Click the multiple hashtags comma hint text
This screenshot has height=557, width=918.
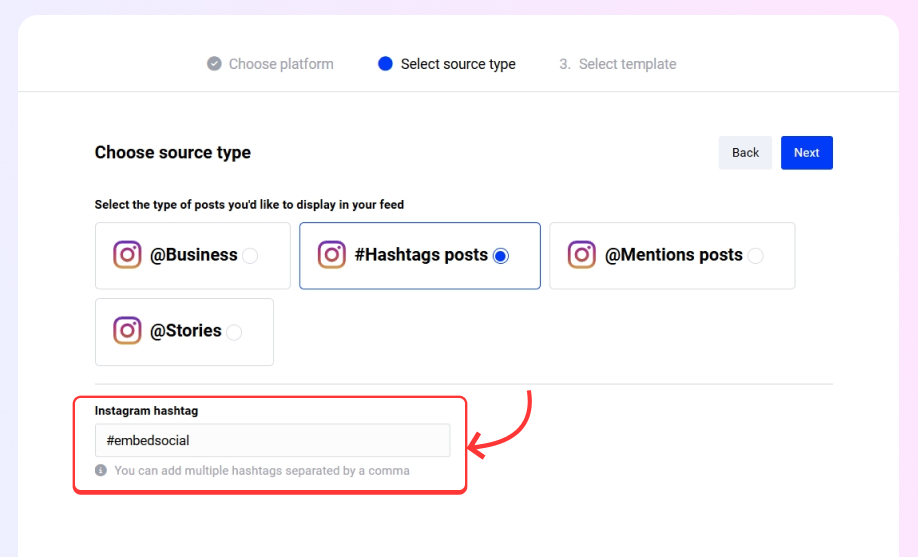pos(262,471)
